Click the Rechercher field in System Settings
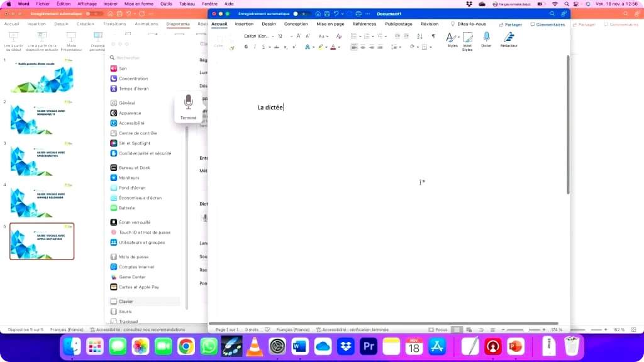Viewport: 644px width, 362px height. [145, 58]
